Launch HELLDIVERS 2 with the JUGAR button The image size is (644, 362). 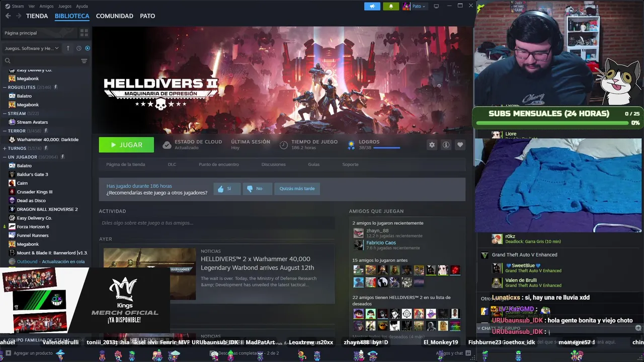[x=126, y=145]
